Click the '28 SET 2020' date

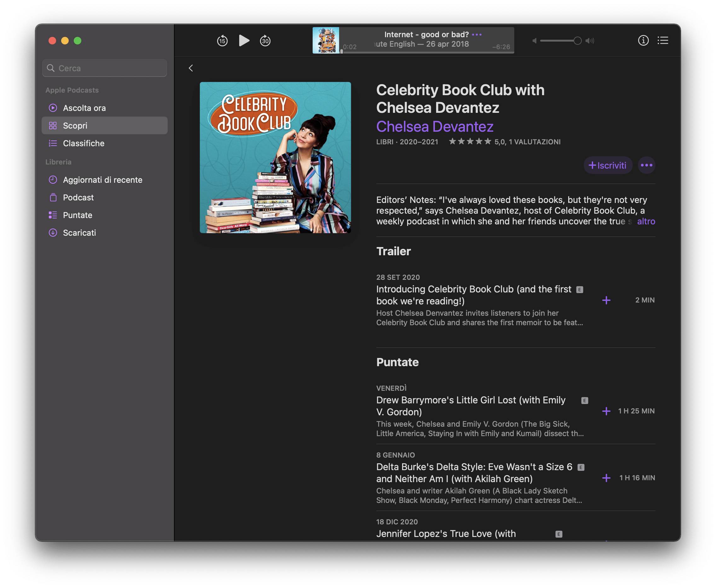pyautogui.click(x=398, y=277)
